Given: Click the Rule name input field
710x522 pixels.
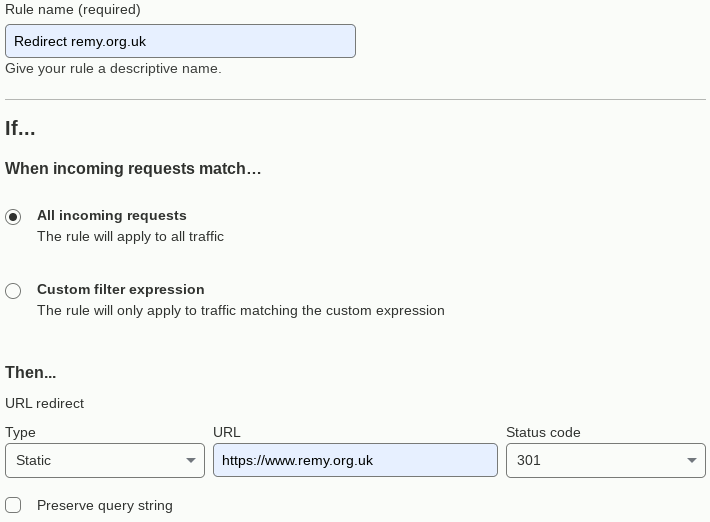Looking at the screenshot, I should coord(180,41).
